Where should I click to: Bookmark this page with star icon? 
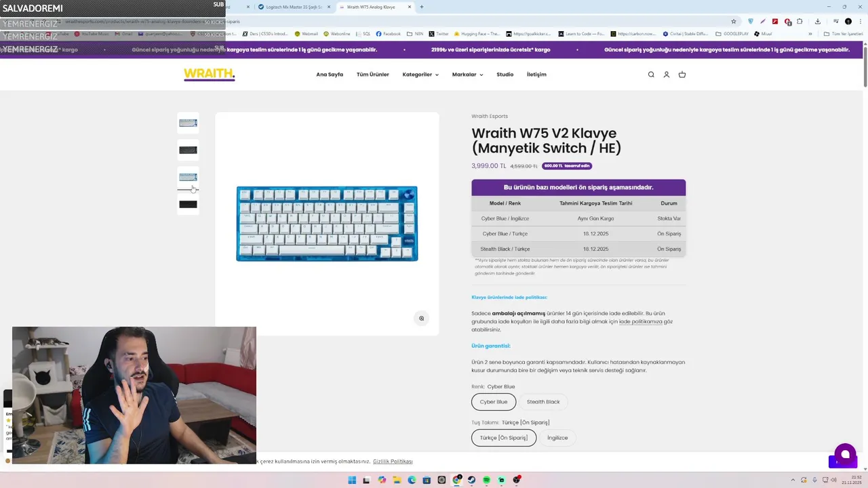(x=733, y=22)
